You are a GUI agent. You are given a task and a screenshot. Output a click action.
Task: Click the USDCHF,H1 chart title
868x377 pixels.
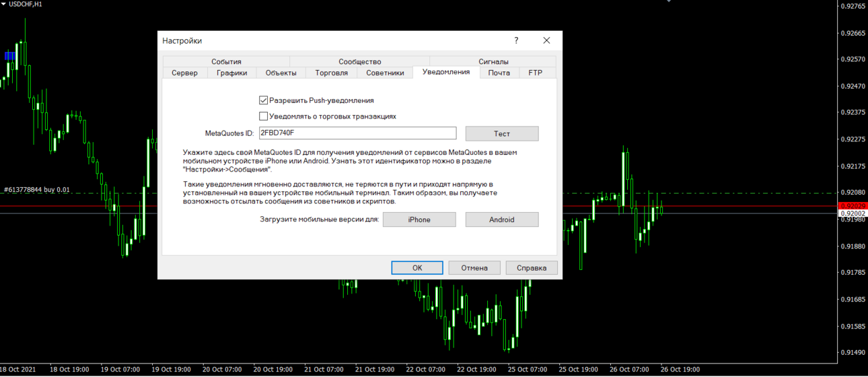click(x=27, y=5)
